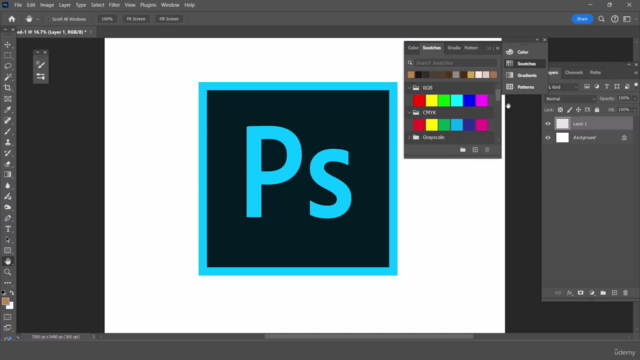Image resolution: width=640 pixels, height=360 pixels.
Task: Select the Rectangle shape tool
Action: pos(8,250)
